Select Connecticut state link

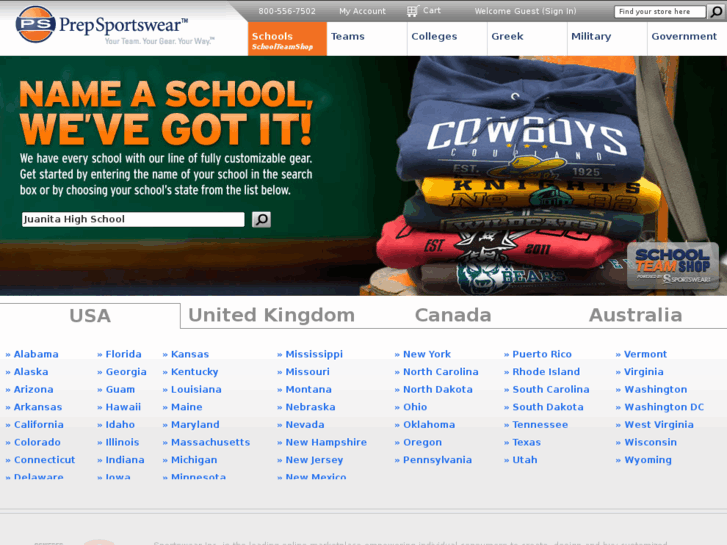pyautogui.click(x=45, y=460)
